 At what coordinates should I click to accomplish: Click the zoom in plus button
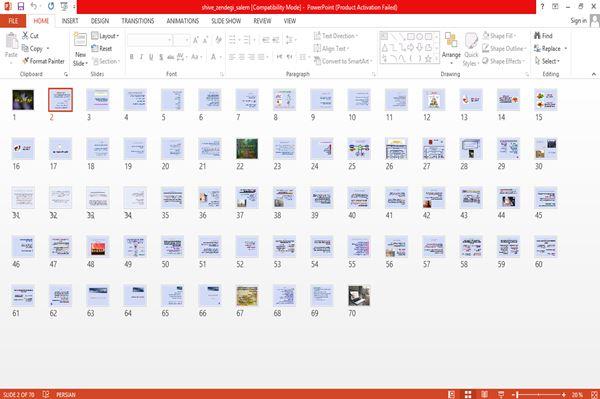[564, 394]
